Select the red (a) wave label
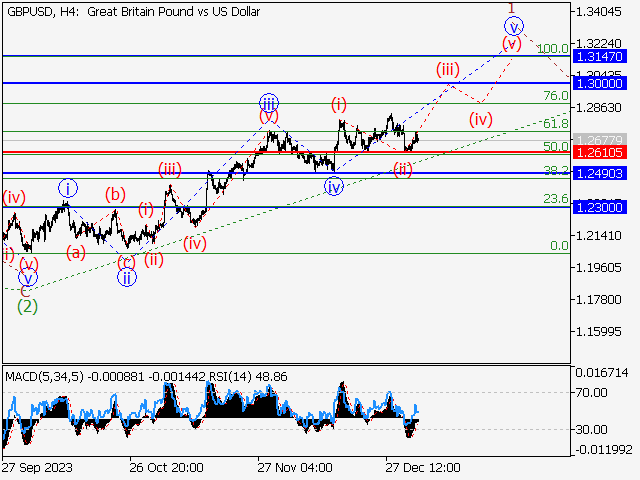This screenshot has height=480, width=640. [x=76, y=253]
